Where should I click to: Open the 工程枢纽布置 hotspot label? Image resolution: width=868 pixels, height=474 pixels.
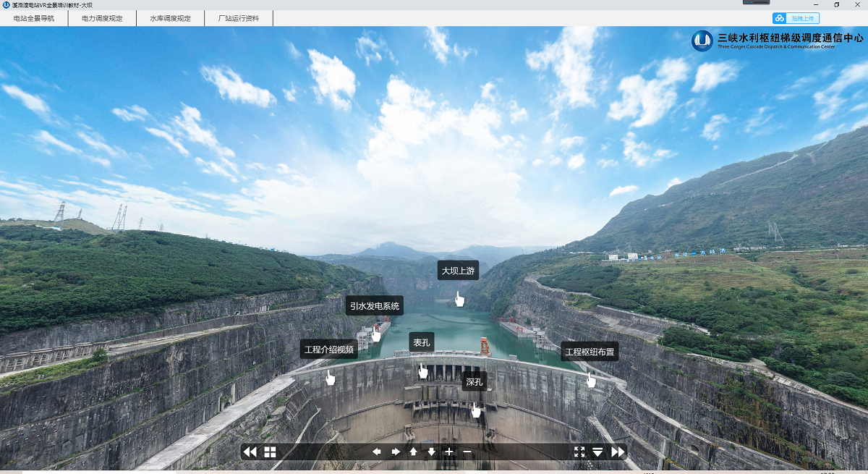590,352
